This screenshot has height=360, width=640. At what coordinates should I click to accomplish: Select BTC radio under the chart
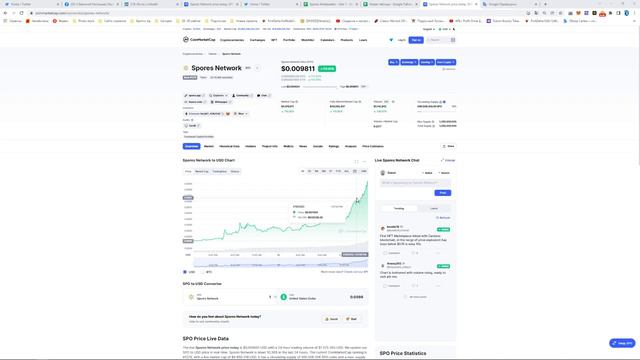203,272
